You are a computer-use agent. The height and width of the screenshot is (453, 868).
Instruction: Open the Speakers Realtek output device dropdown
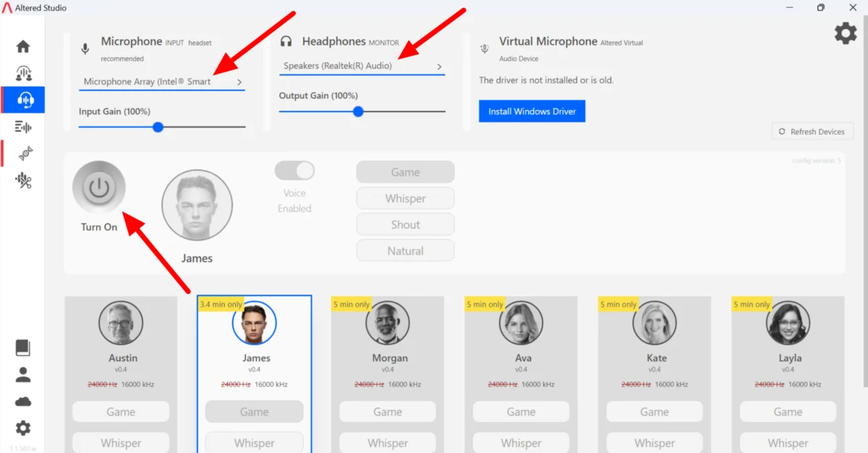[362, 66]
